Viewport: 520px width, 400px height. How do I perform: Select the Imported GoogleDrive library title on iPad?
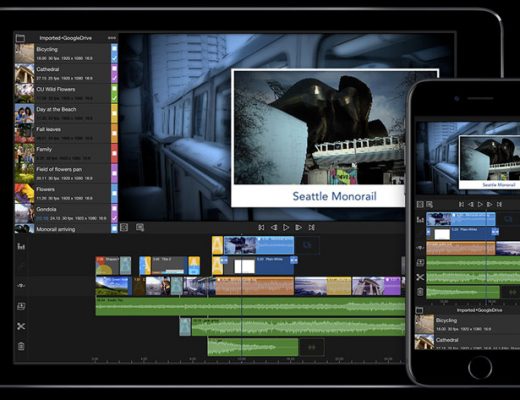pyautogui.click(x=66, y=38)
